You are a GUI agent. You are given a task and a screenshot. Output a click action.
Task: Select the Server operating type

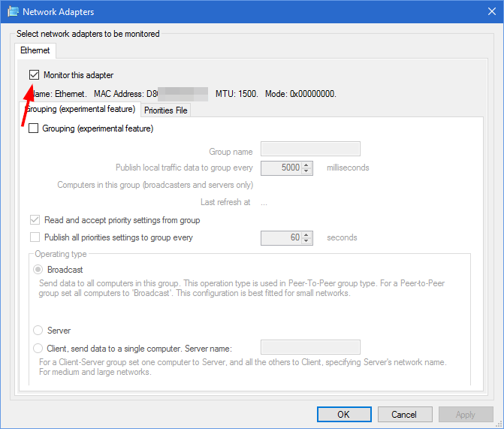pos(38,331)
